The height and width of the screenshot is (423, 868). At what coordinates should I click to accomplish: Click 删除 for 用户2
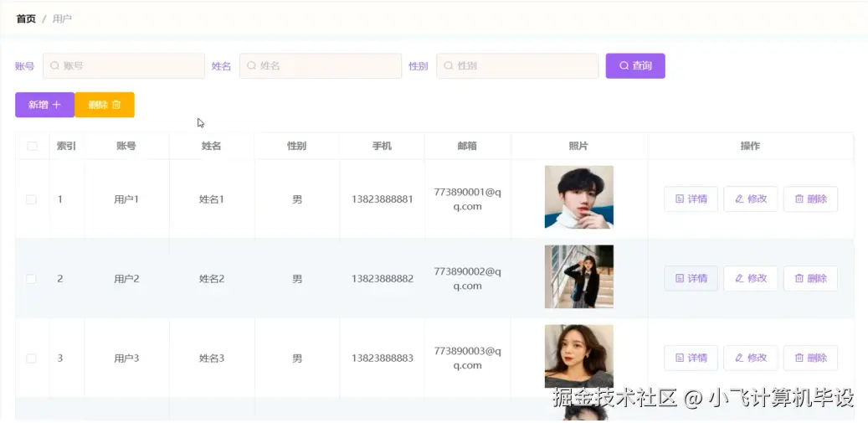(x=810, y=278)
